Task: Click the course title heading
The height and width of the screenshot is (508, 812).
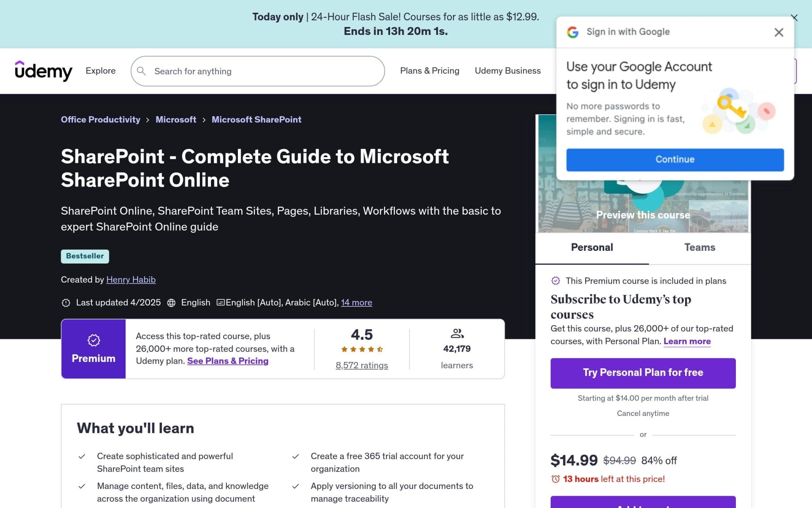Action: (x=255, y=168)
